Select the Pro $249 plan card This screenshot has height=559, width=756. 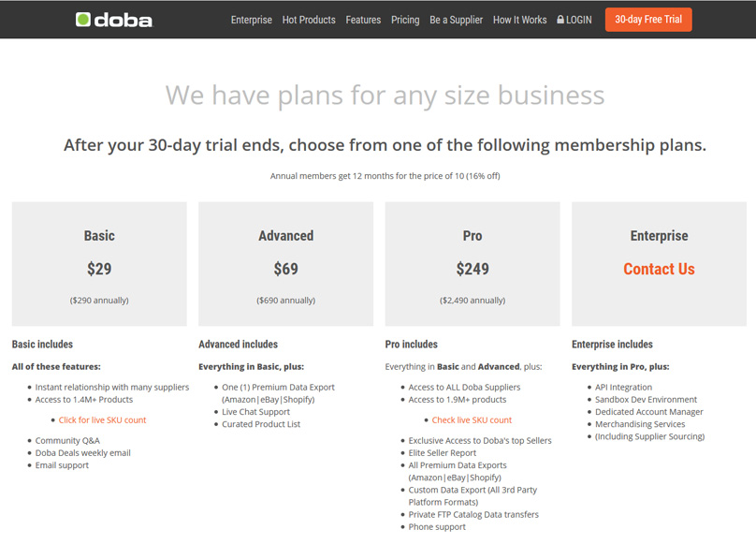pos(472,264)
